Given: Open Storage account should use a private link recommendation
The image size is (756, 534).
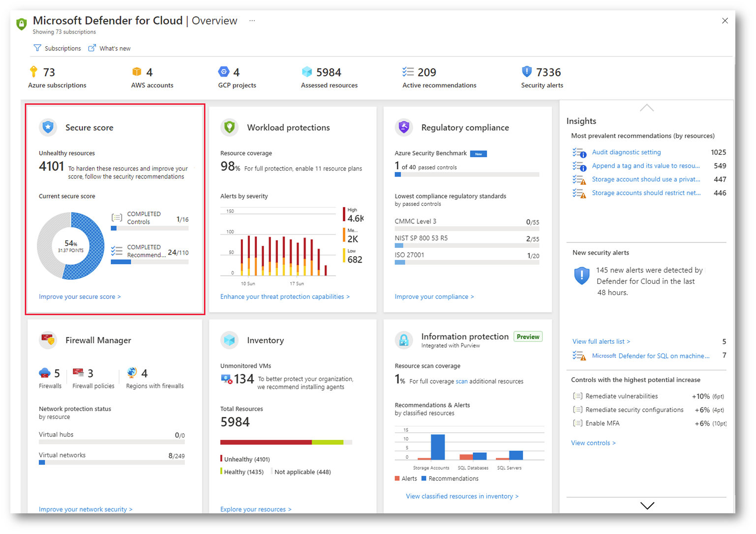Looking at the screenshot, I should (646, 179).
